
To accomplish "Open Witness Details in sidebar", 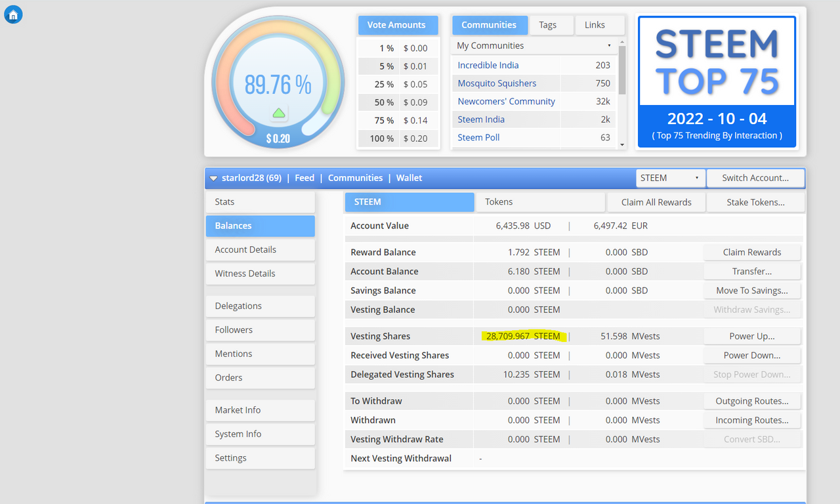I will pyautogui.click(x=261, y=274).
